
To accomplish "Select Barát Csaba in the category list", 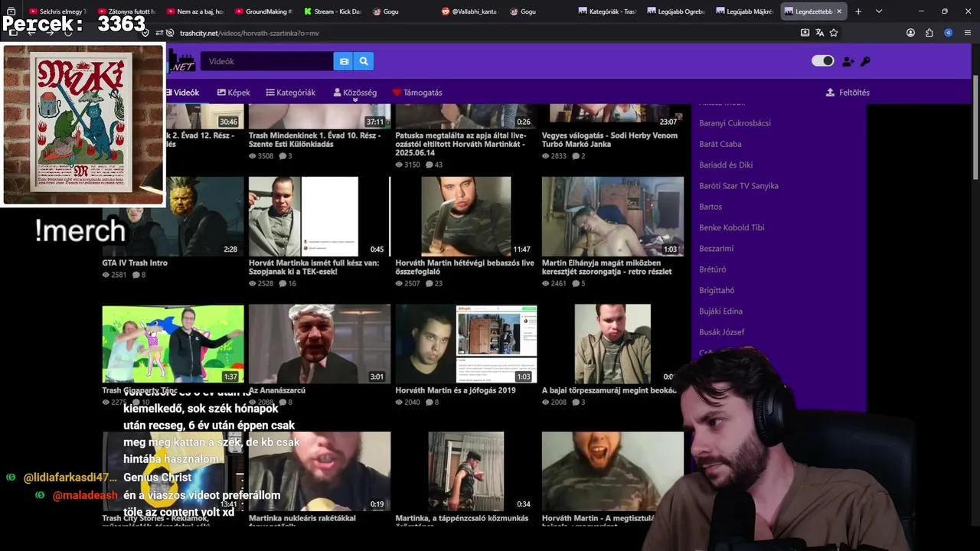I will pyautogui.click(x=720, y=144).
